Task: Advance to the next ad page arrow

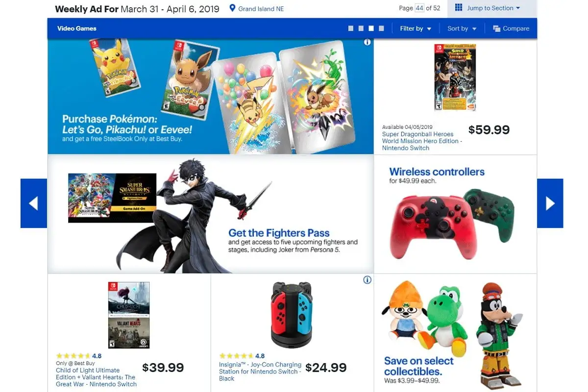Action: pos(550,203)
